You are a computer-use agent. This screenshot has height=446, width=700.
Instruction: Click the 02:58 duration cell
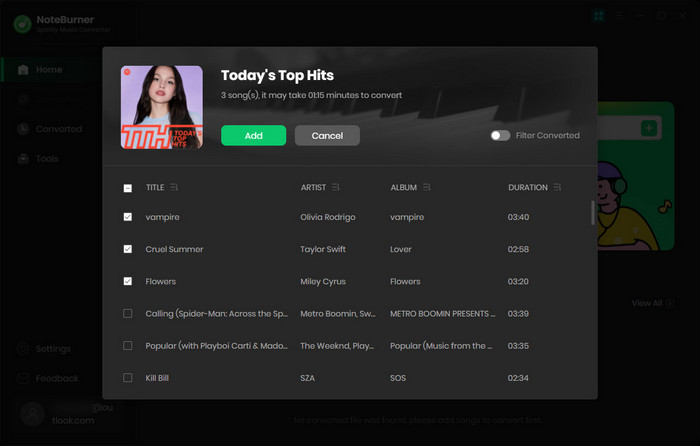pos(518,249)
